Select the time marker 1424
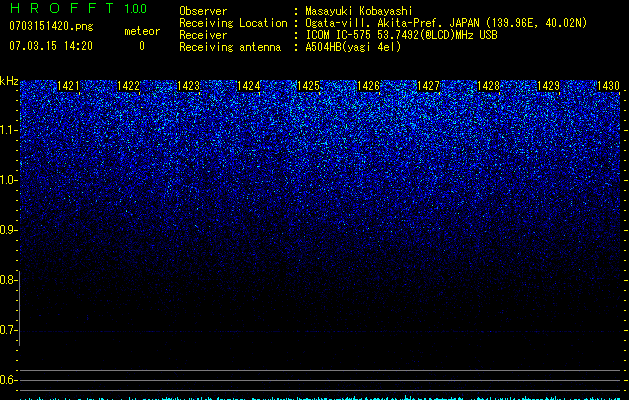Image resolution: width=629 pixels, height=400 pixels. point(248,86)
